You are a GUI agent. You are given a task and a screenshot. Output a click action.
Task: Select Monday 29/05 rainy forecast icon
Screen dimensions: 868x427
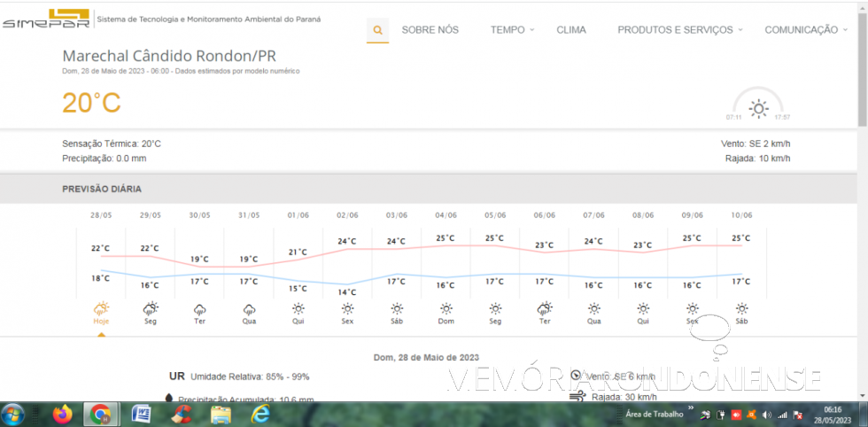(x=151, y=309)
